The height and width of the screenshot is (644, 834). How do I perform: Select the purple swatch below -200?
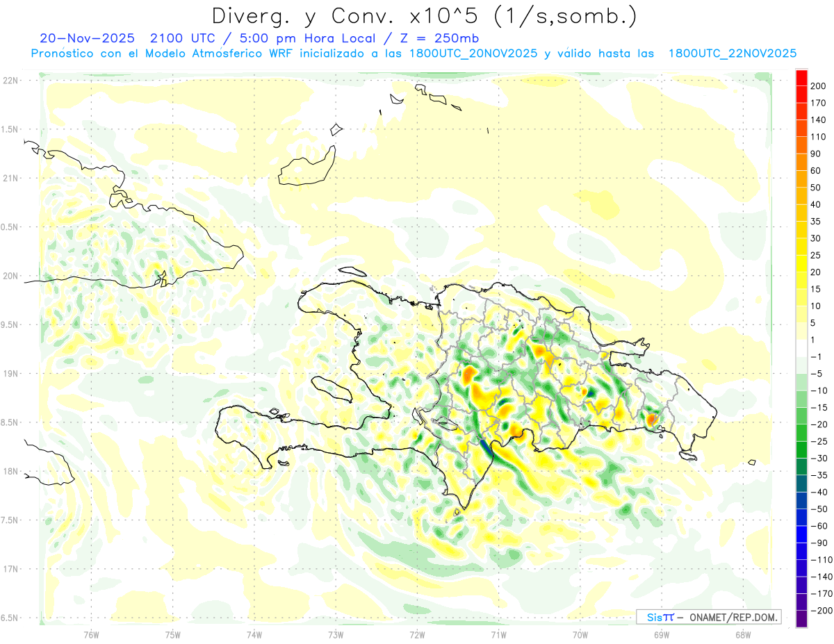[801, 619]
